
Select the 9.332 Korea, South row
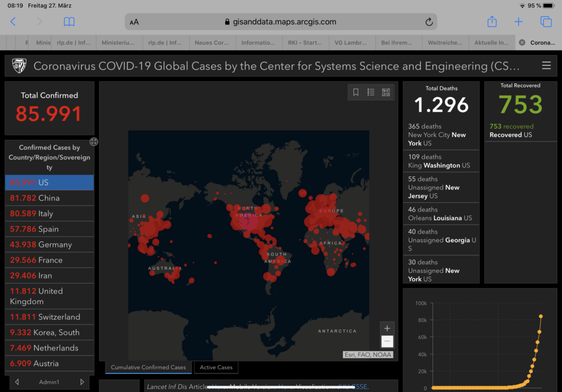(49, 332)
